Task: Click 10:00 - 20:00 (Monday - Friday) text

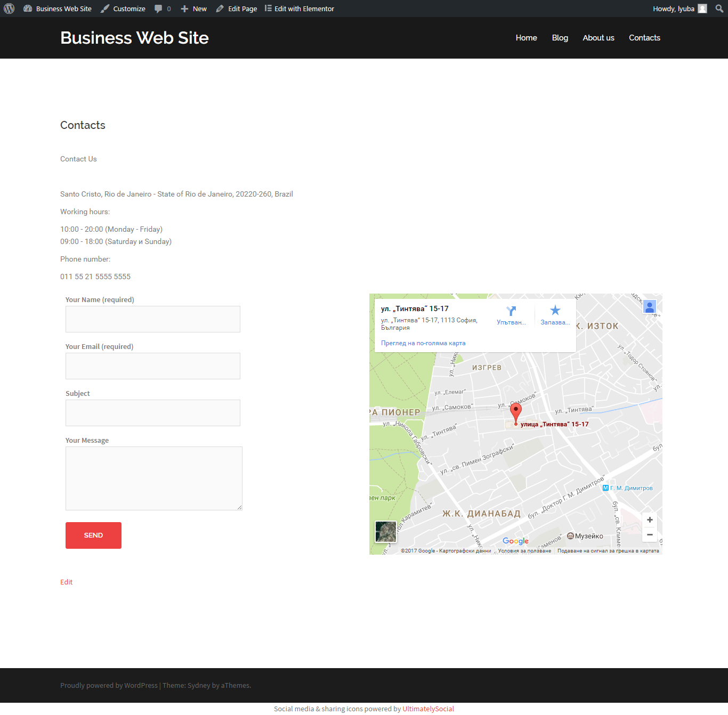Action: [x=111, y=229]
